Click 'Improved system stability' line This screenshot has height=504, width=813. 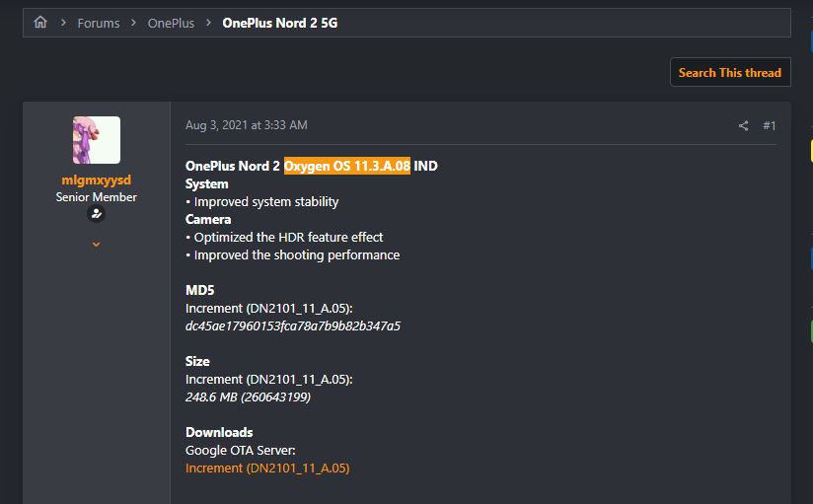pyautogui.click(x=262, y=202)
